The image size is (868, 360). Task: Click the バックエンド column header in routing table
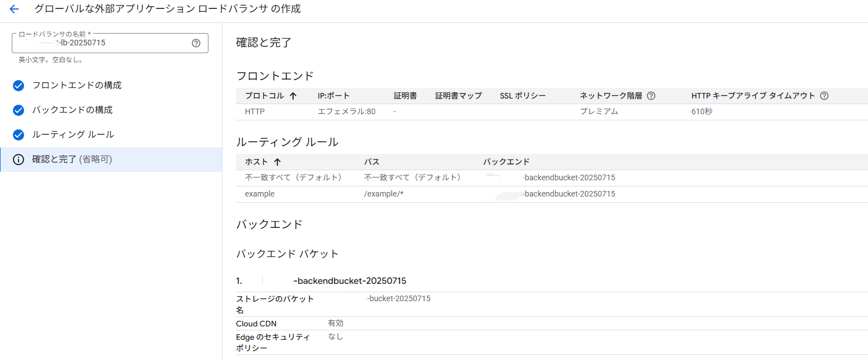pos(506,162)
